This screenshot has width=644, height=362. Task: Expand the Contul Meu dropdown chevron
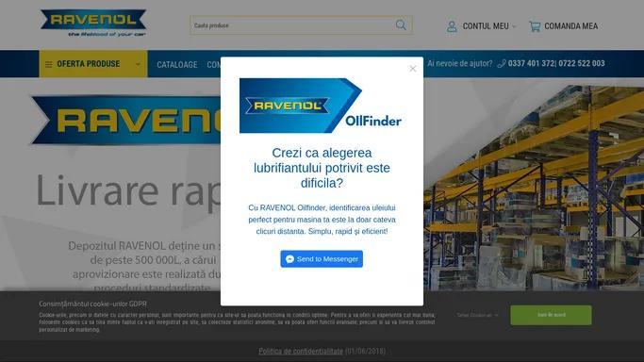[514, 26]
